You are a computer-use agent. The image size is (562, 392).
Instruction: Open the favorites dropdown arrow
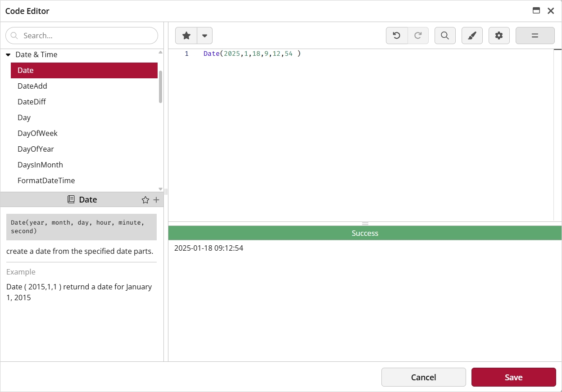tap(204, 36)
